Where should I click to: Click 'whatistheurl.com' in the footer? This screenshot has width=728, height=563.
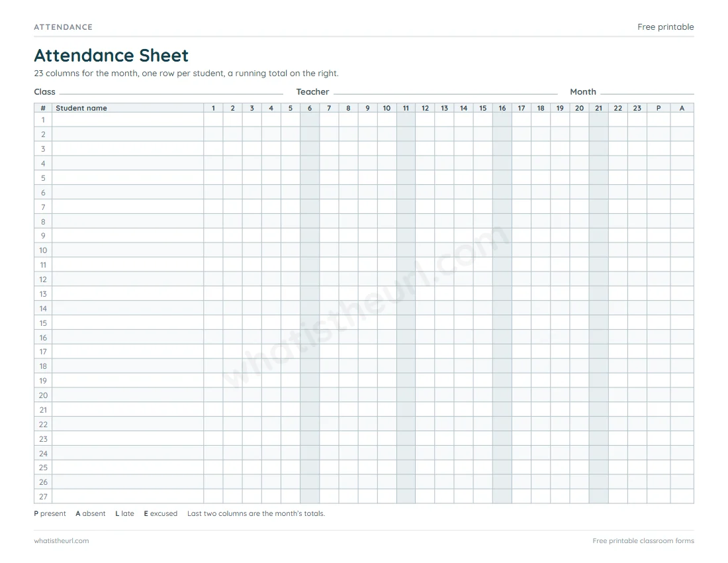coord(62,540)
